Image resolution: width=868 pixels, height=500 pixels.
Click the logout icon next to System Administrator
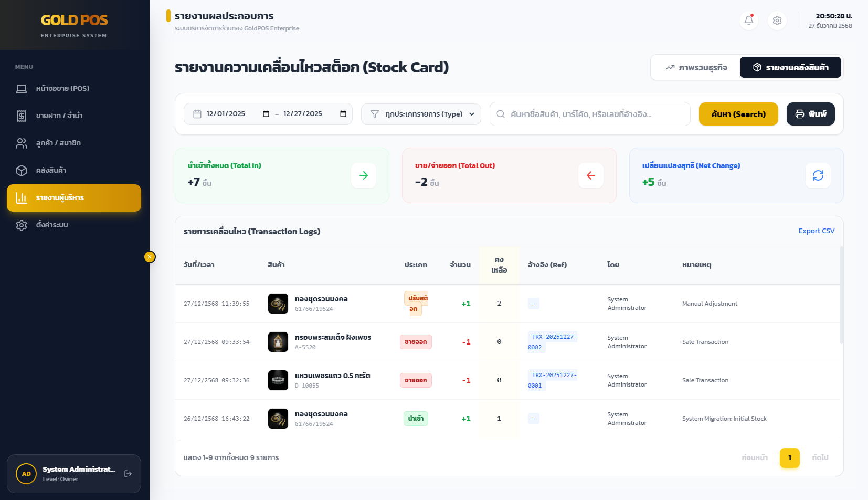128,474
